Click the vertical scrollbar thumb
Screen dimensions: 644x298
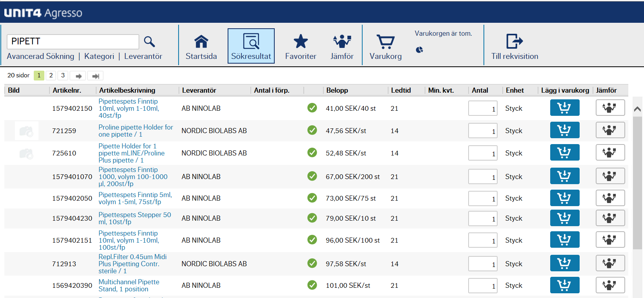point(637,183)
